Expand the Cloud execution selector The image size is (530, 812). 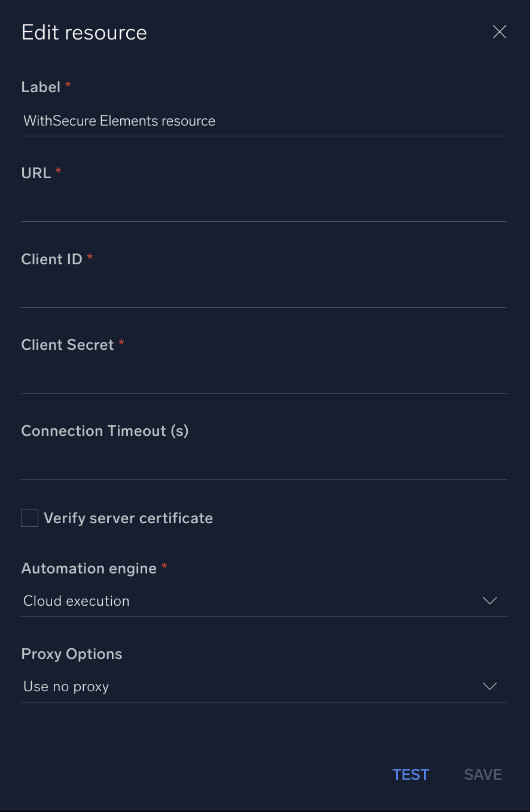(263, 600)
